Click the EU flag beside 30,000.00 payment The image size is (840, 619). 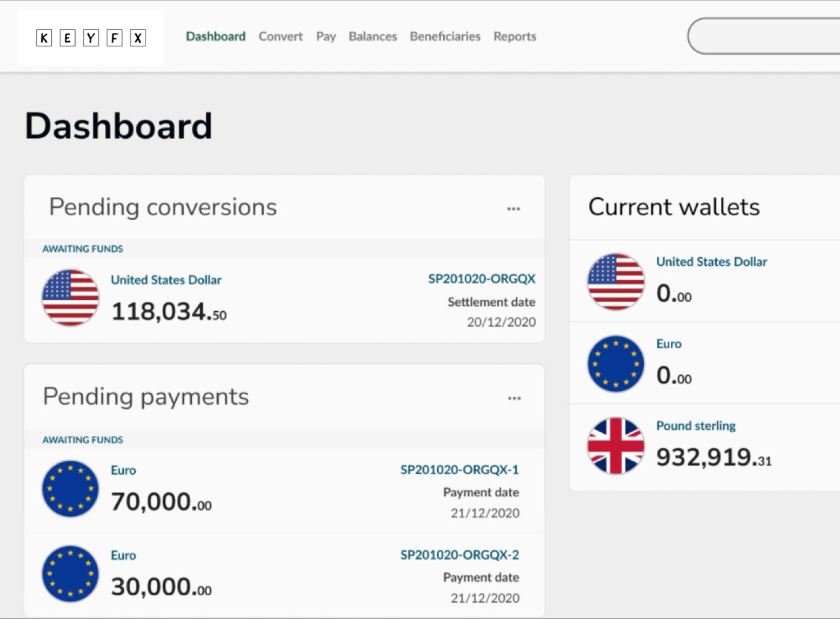pos(70,574)
